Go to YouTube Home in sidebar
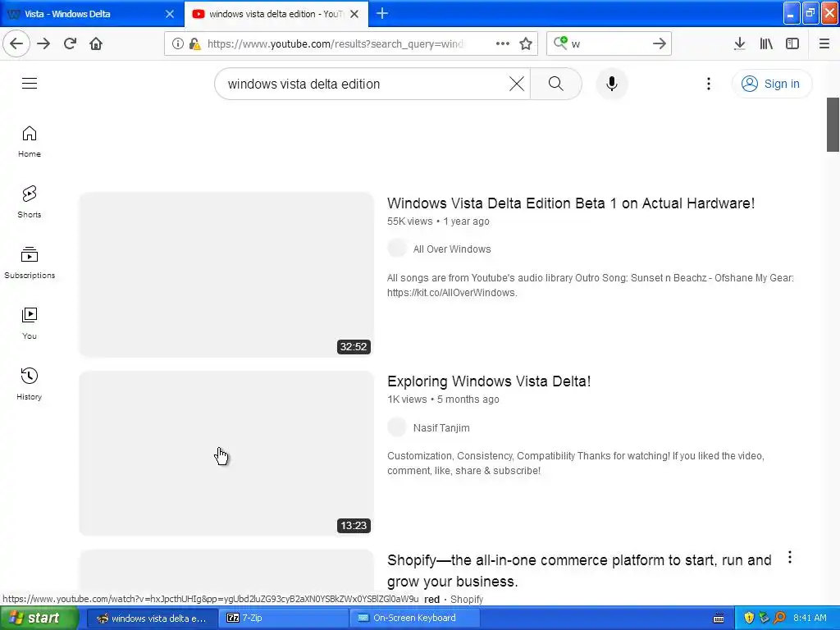 (x=30, y=141)
